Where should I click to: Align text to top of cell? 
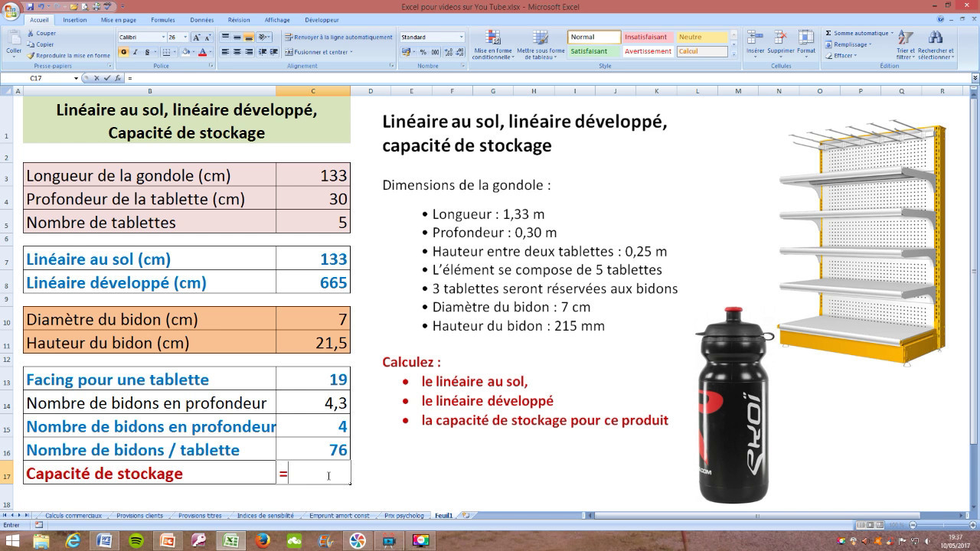(225, 37)
